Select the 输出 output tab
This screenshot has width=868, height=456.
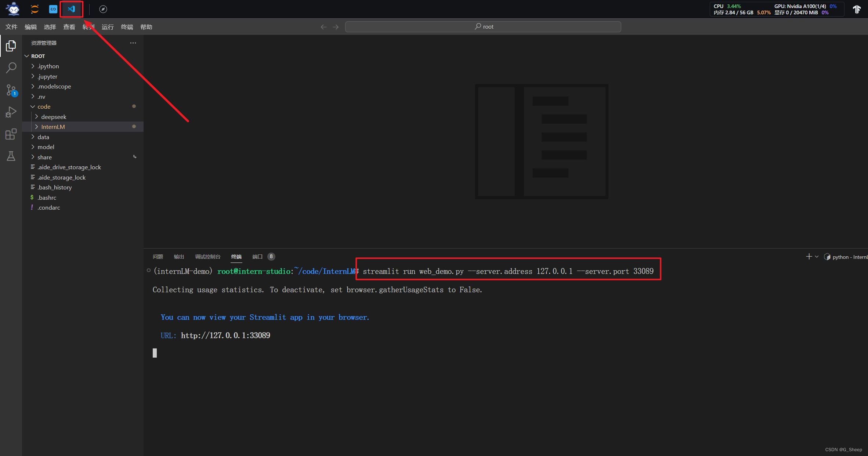(x=178, y=257)
